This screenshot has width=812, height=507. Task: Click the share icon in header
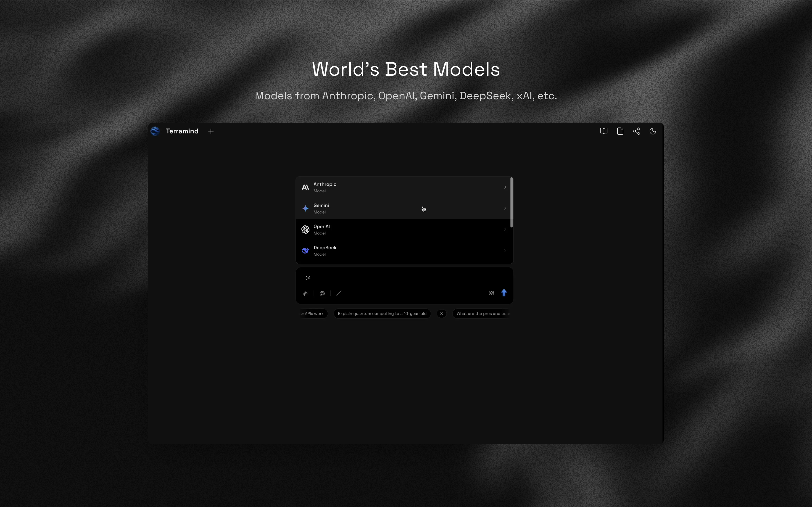[636, 131]
